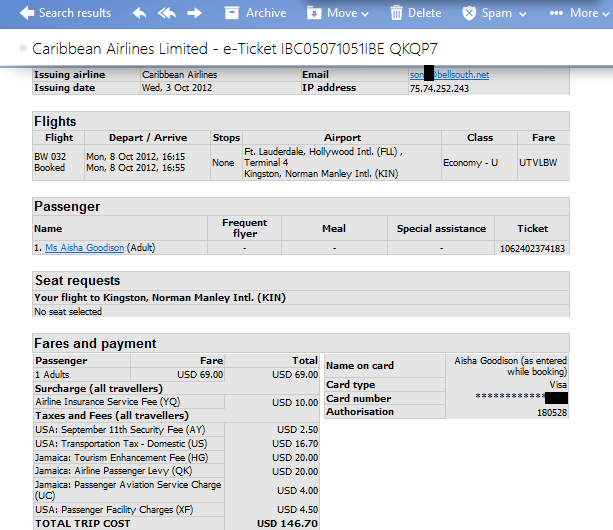Screen dimensions: 613x530
Task: Click the Caribbean Airlines issuing airline value
Action: point(179,74)
